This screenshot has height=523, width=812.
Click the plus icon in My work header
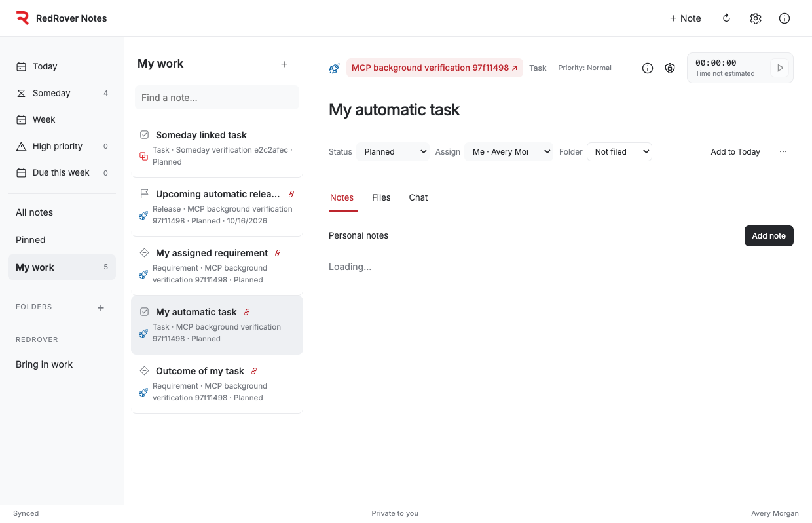tap(284, 64)
